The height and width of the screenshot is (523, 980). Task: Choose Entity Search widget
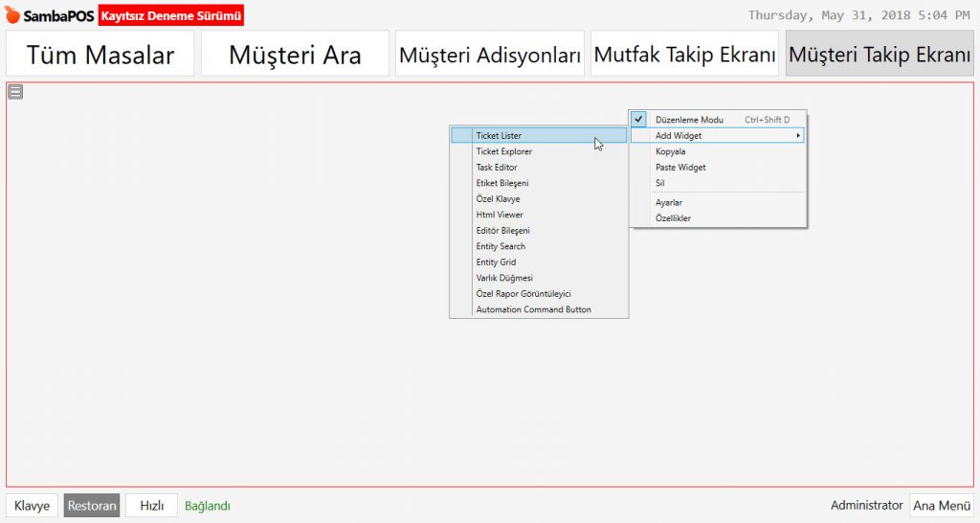tap(501, 246)
